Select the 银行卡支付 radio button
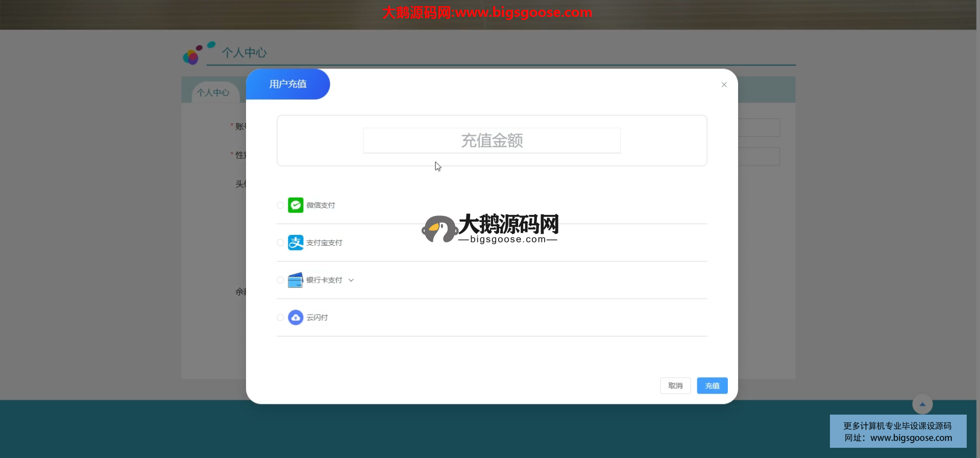The height and width of the screenshot is (458, 980). coord(280,280)
